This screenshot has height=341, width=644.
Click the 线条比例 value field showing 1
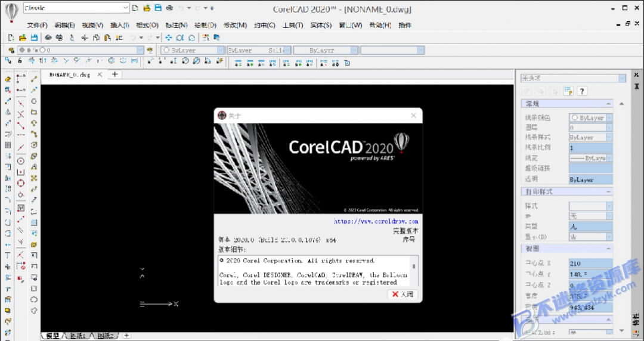[590, 147]
